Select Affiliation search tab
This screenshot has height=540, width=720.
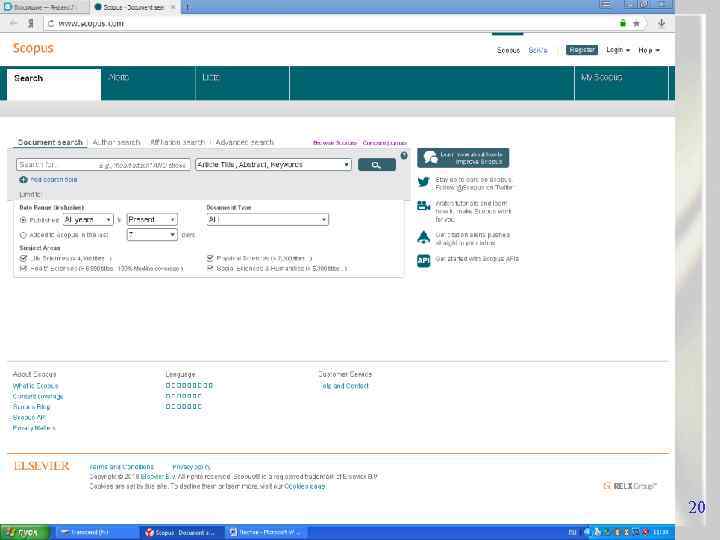[x=178, y=142]
